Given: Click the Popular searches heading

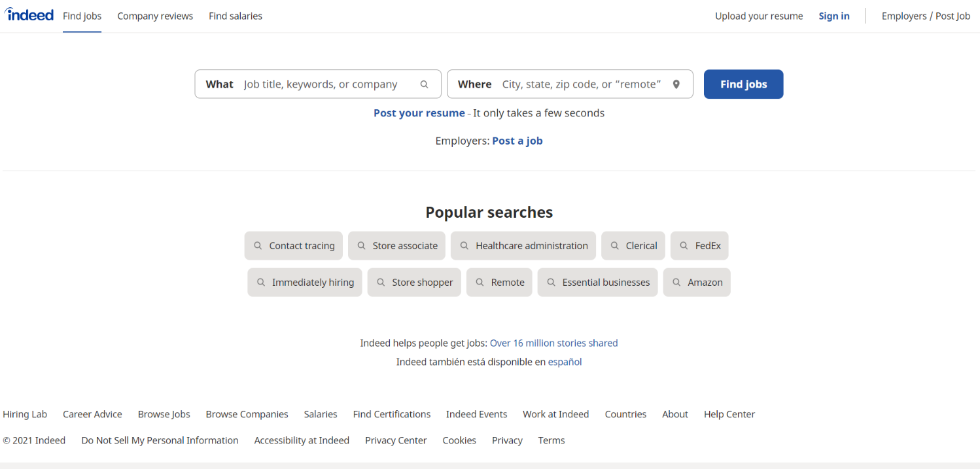Looking at the screenshot, I should (489, 213).
